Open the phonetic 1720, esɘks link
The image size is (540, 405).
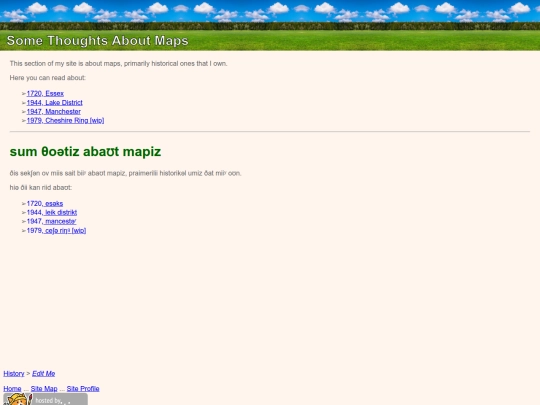point(45,203)
